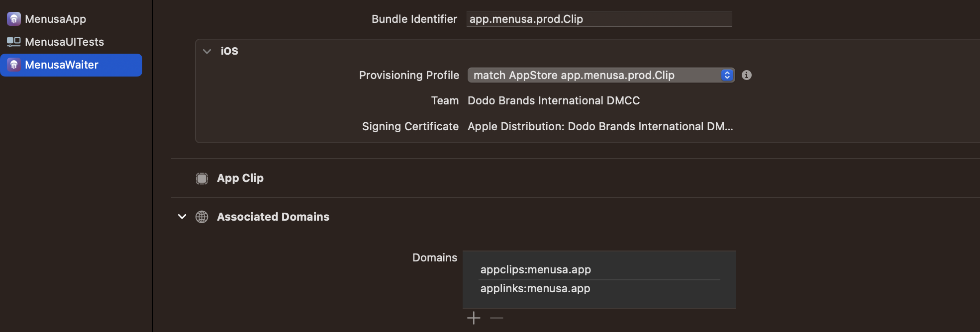Open provisioning profile info icon
980x332 pixels.
click(747, 75)
